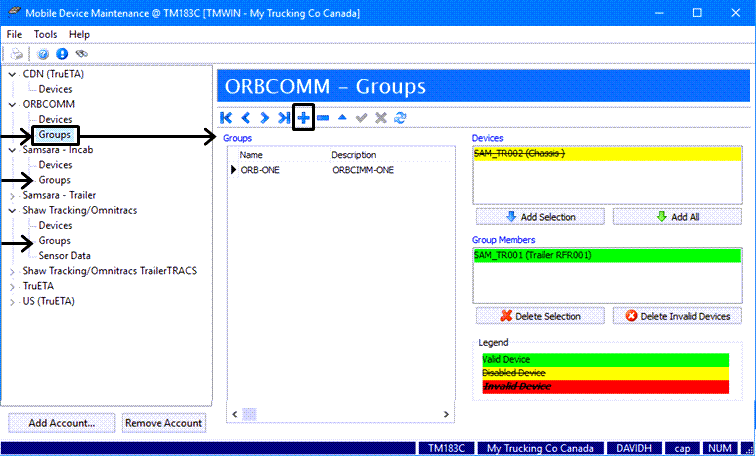The height and width of the screenshot is (456, 756).
Task: Click the Delete Invalid Devices button
Action: [677, 316]
